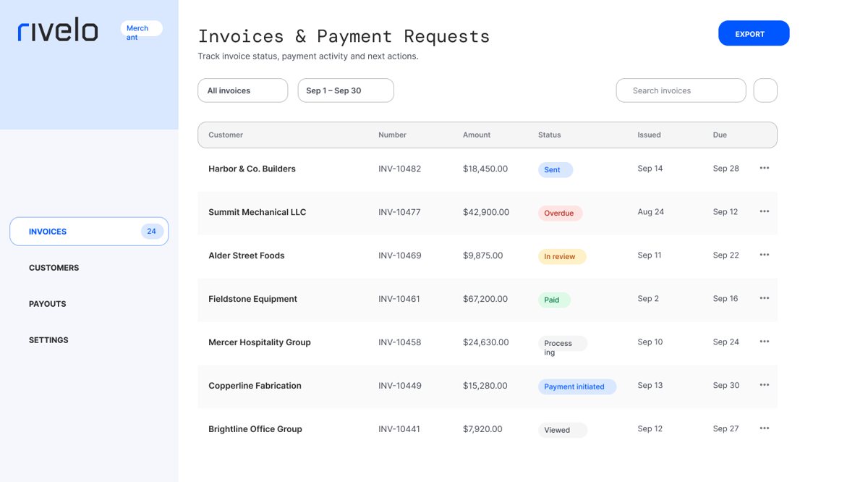The image size is (868, 482).
Task: Click the Sep 16 due date
Action: 726,299
